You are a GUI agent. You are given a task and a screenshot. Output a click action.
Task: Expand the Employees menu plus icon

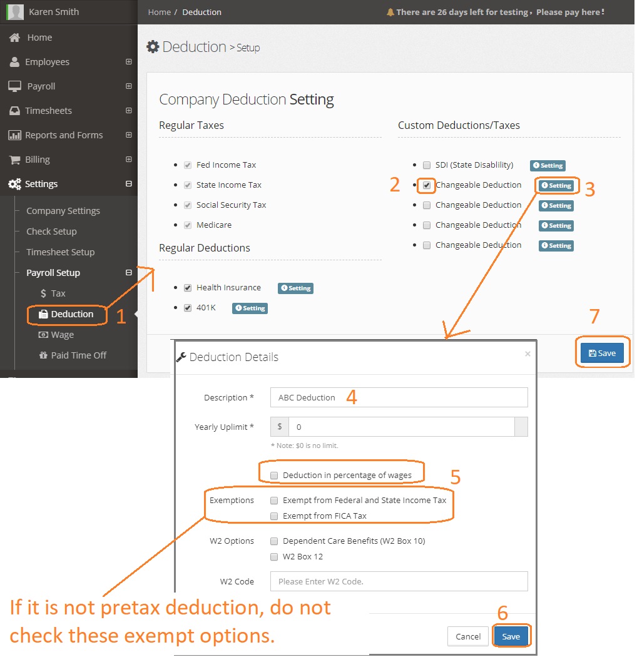(129, 62)
